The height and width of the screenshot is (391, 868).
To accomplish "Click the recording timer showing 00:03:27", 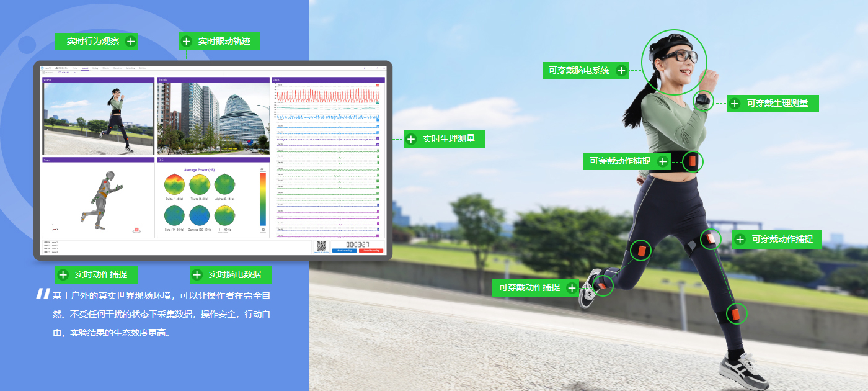I will [x=357, y=245].
